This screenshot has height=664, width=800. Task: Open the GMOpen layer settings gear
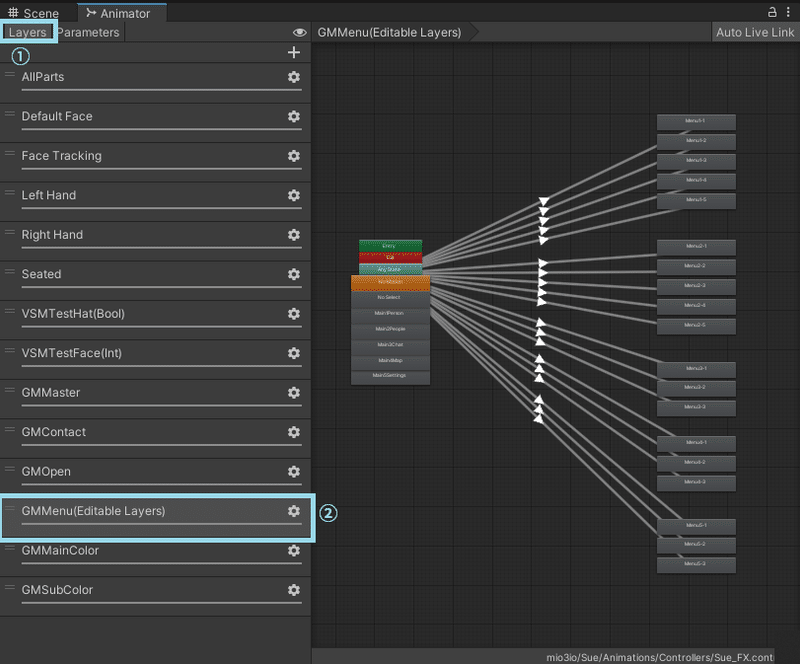[x=293, y=472]
